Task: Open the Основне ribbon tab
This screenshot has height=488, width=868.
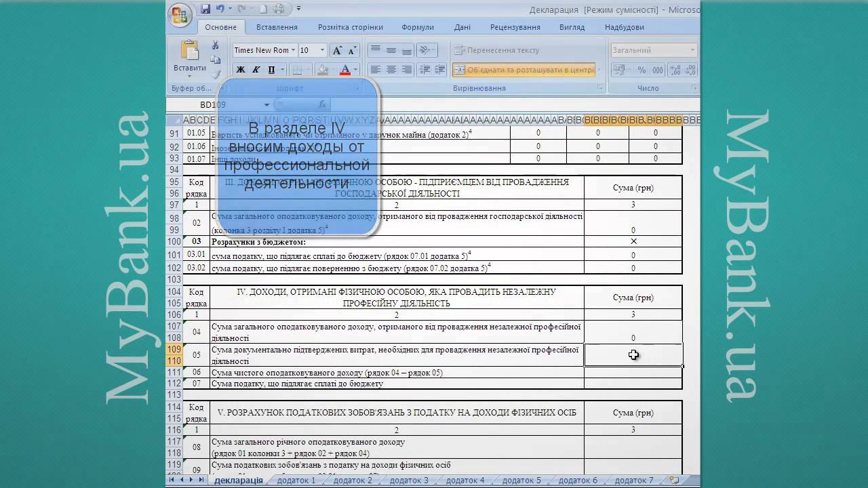Action: 220,27
